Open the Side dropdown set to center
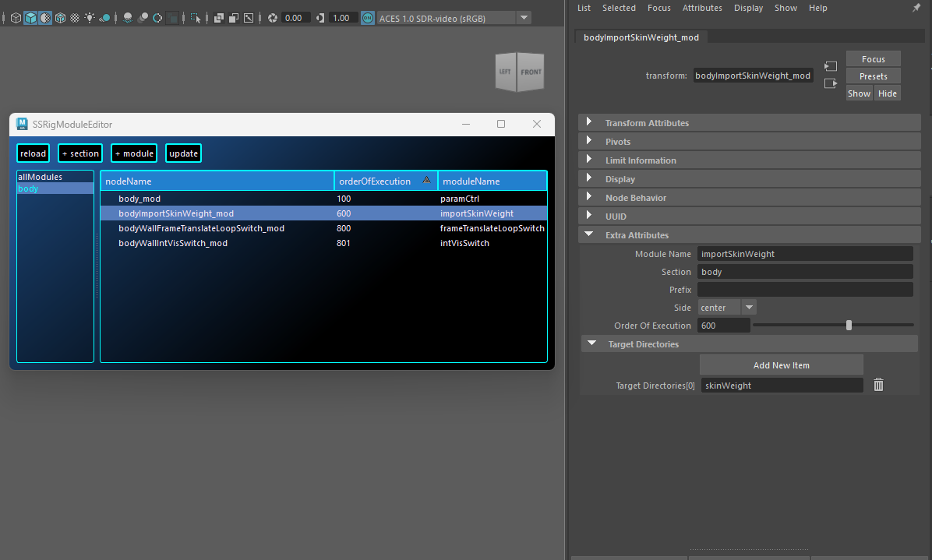This screenshot has width=932, height=560. pos(727,308)
